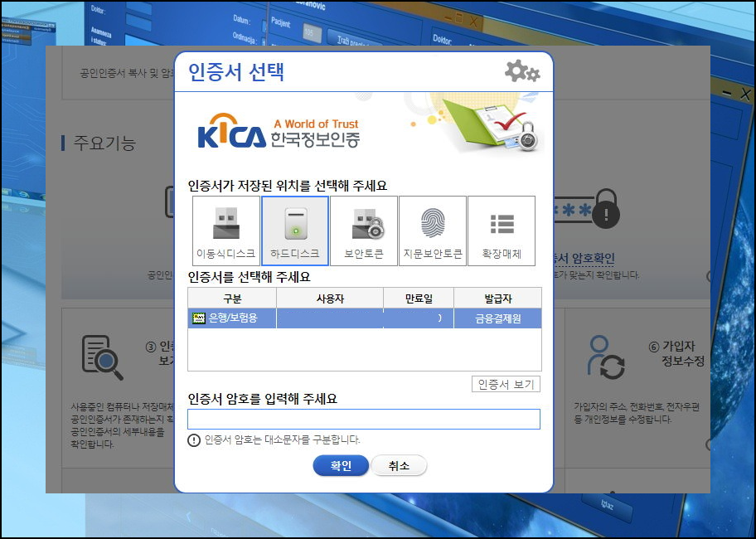
Task: Cancel with the 취소 button
Action: point(399,465)
